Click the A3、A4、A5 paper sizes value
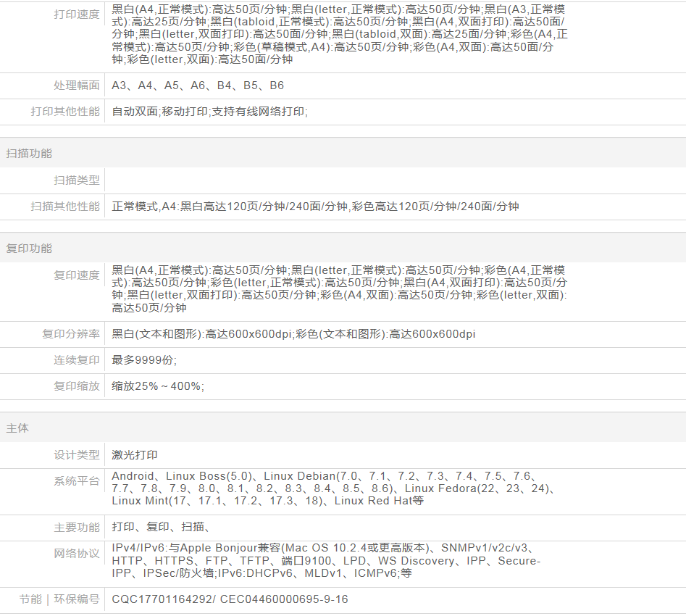686x616 pixels. [x=197, y=86]
